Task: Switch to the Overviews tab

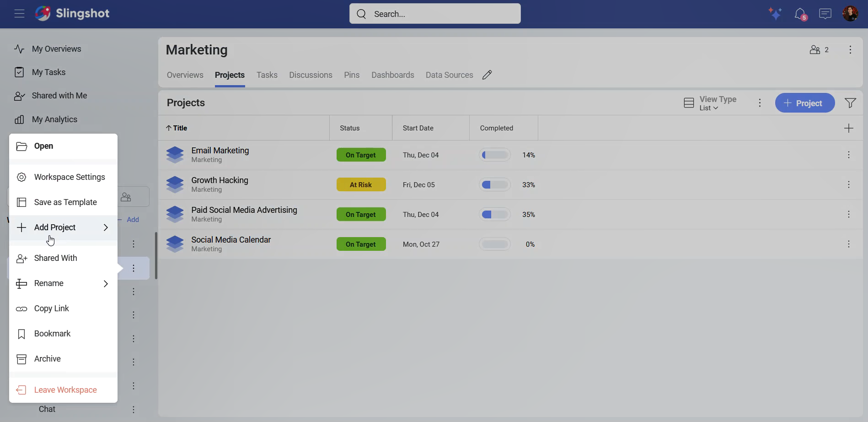Action: click(x=185, y=75)
